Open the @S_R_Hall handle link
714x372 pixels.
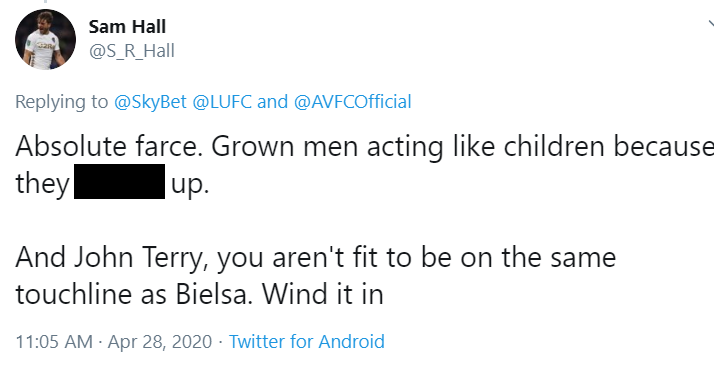tap(132, 51)
